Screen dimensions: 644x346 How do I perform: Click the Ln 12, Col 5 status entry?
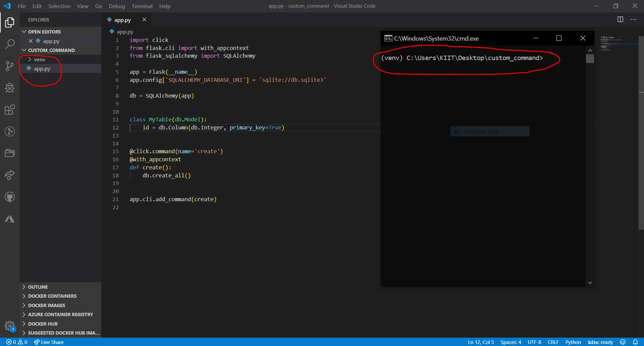pyautogui.click(x=481, y=342)
